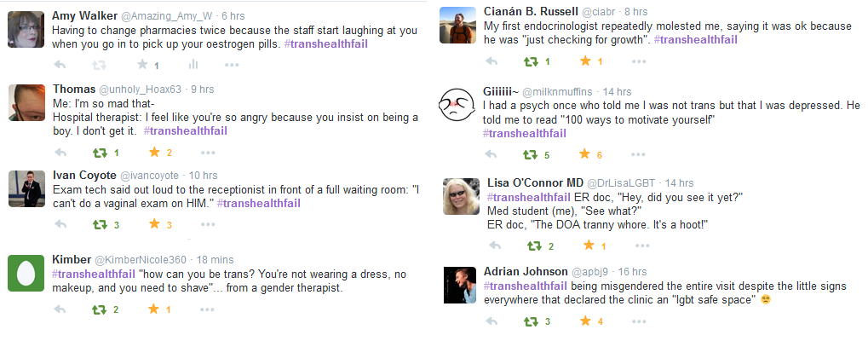The height and width of the screenshot is (341, 868).
Task: Expand more actions on Adrian Johnson's tweet
Action: (638, 321)
